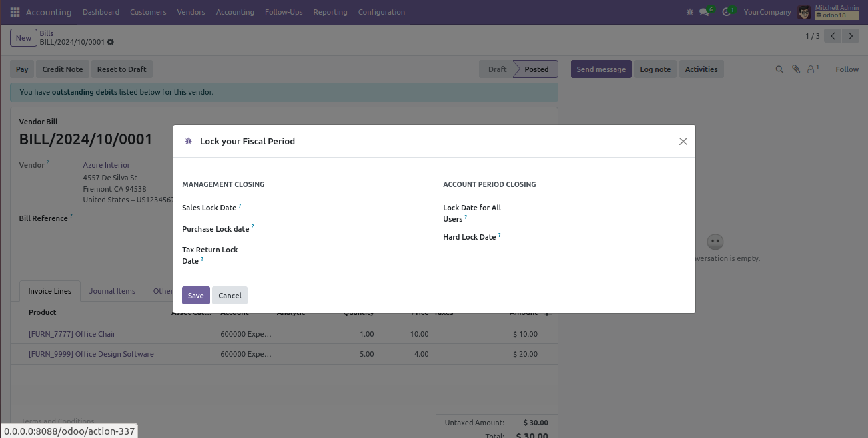Click the followers person icon
The image size is (868, 438).
812,69
